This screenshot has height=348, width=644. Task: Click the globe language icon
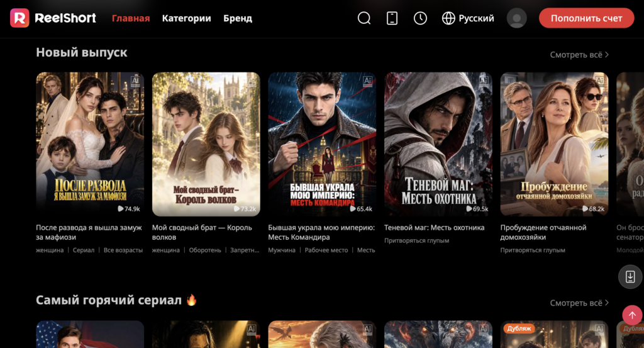(x=448, y=18)
